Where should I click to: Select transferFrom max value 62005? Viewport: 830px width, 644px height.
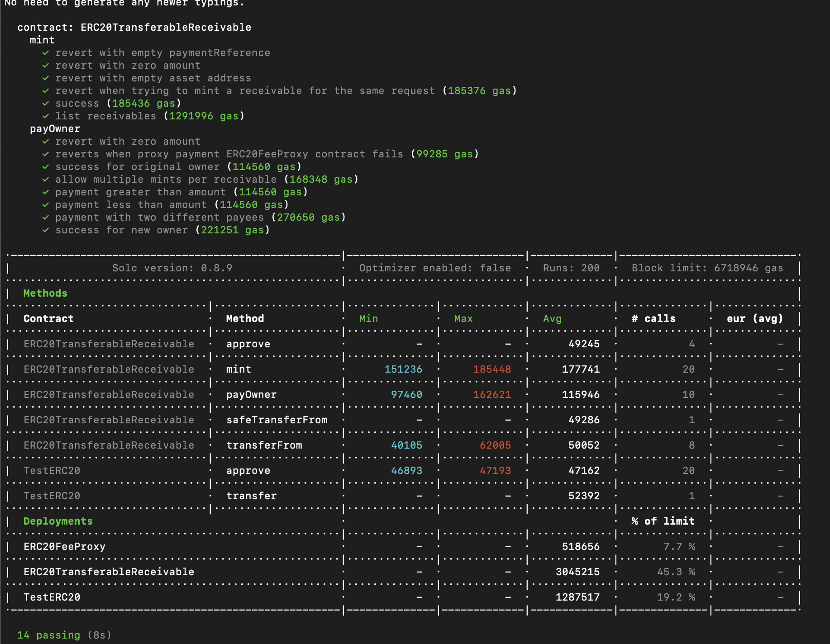tap(495, 445)
